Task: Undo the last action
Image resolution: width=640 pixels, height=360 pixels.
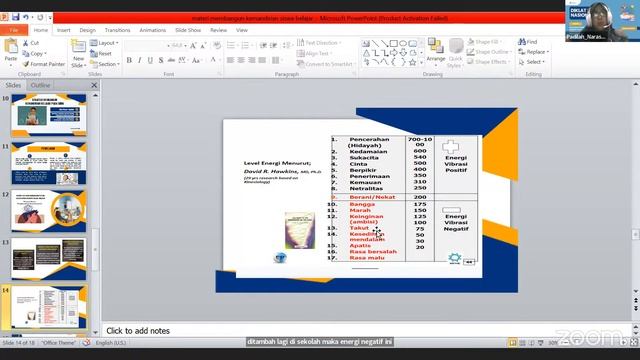Action: point(26,17)
